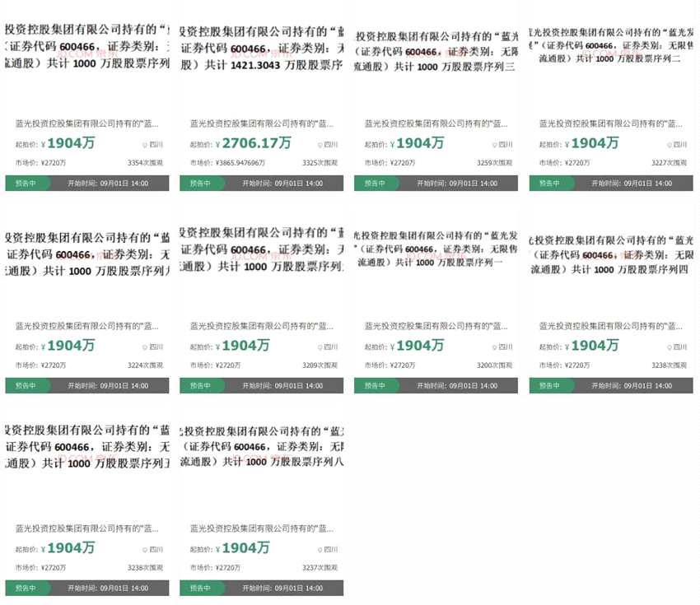700x605 pixels.
Task: Click the 3227次围观 view count
Action: [670, 163]
